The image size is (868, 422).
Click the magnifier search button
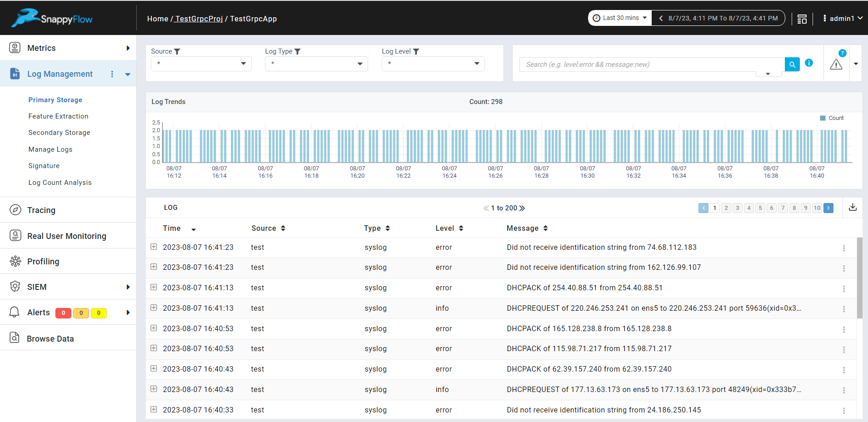(792, 65)
